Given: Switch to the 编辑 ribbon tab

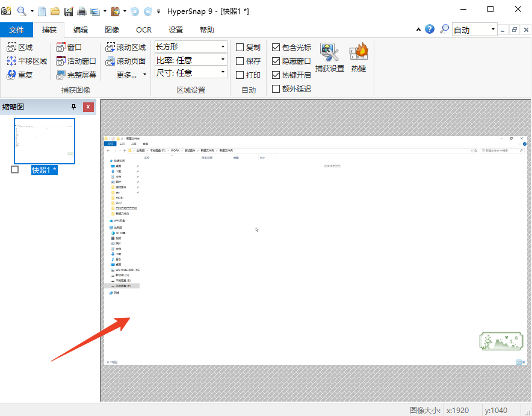Looking at the screenshot, I should pos(80,30).
